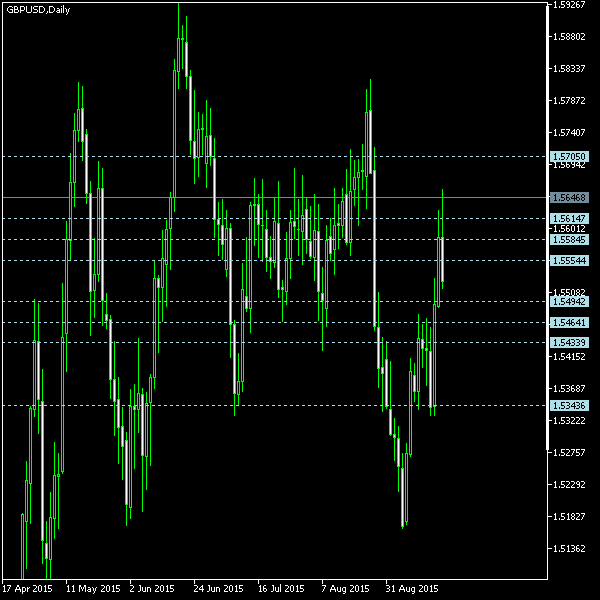
Task: Click the 1.53222 price scale value
Action: coord(569,421)
